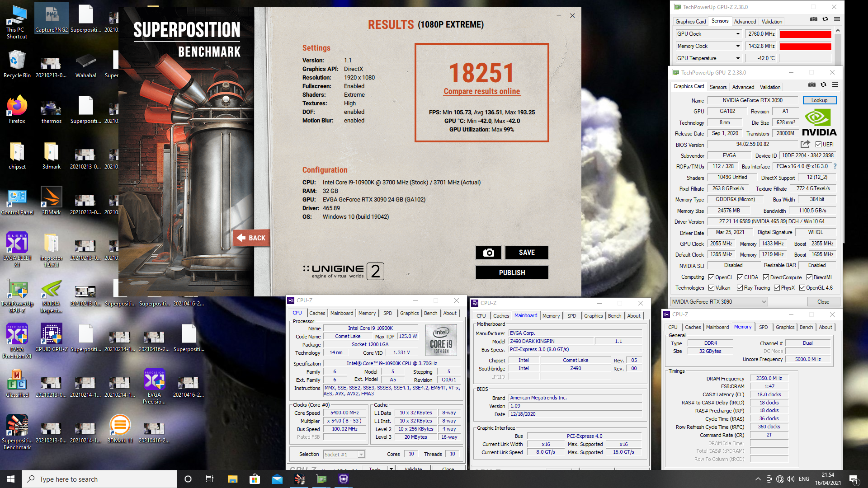Select Graphics tab in CPU-Z Memory window
Image resolution: width=868 pixels, height=488 pixels.
tap(785, 327)
